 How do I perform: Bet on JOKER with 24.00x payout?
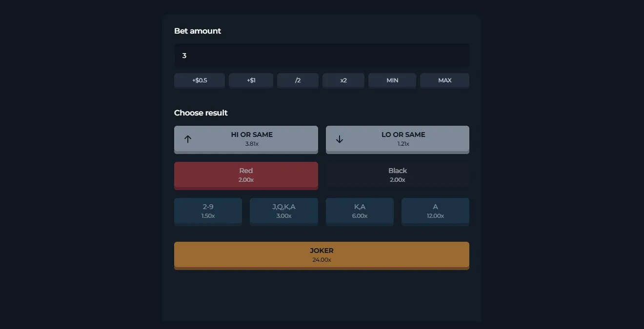[x=322, y=254]
